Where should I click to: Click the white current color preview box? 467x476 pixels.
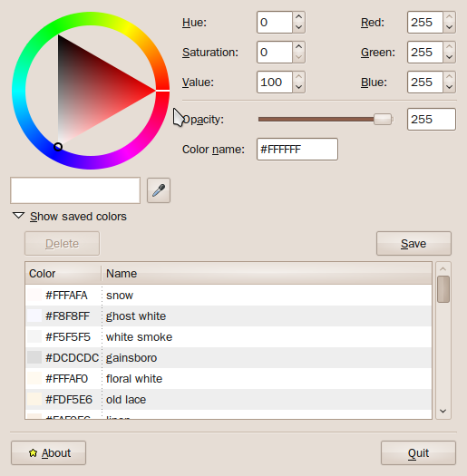point(75,190)
